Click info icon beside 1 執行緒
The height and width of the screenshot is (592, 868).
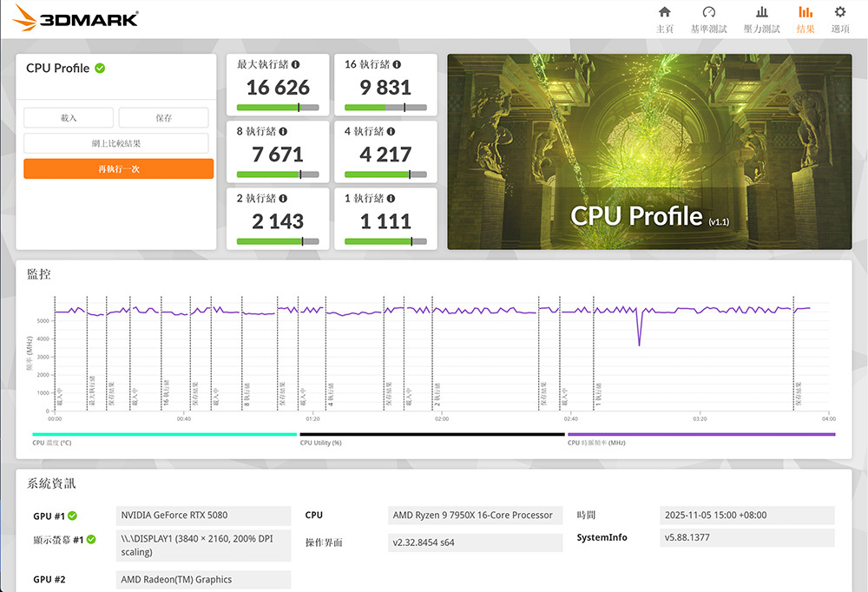pos(391,199)
